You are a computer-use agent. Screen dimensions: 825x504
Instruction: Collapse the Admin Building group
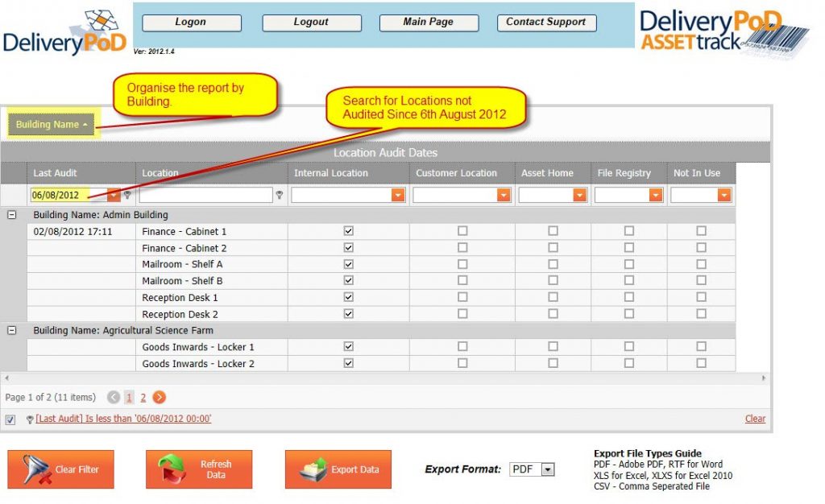click(10, 215)
